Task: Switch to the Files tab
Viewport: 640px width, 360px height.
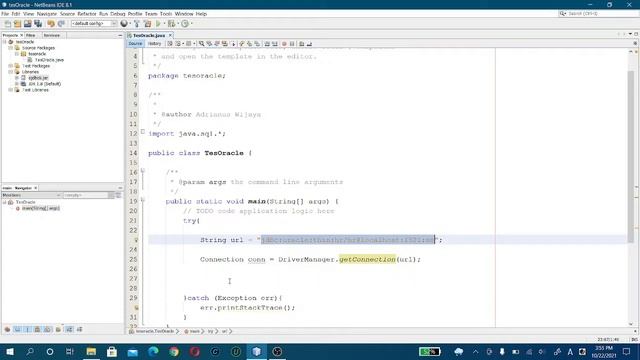Action: 31,36
